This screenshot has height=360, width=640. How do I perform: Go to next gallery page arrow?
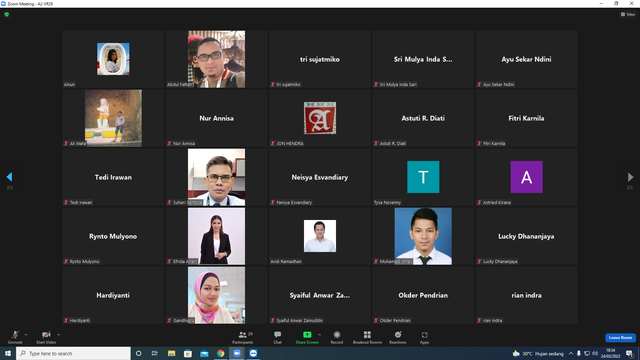(x=630, y=177)
